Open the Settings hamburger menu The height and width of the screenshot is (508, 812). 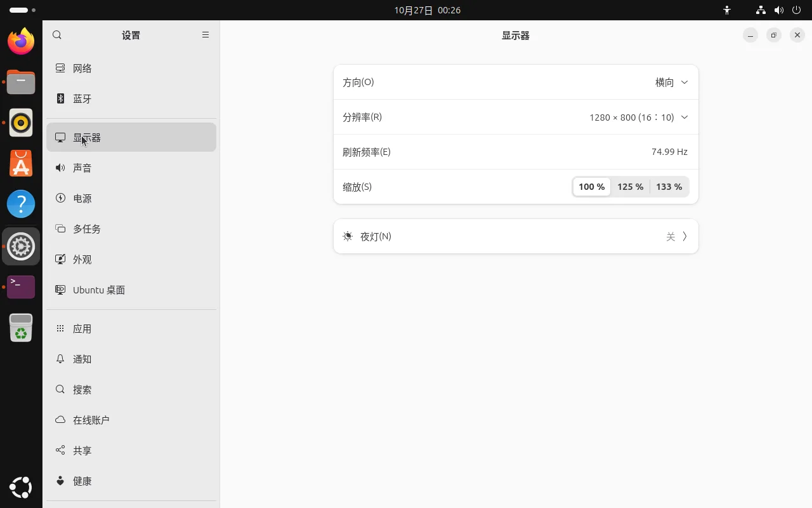coord(206,35)
